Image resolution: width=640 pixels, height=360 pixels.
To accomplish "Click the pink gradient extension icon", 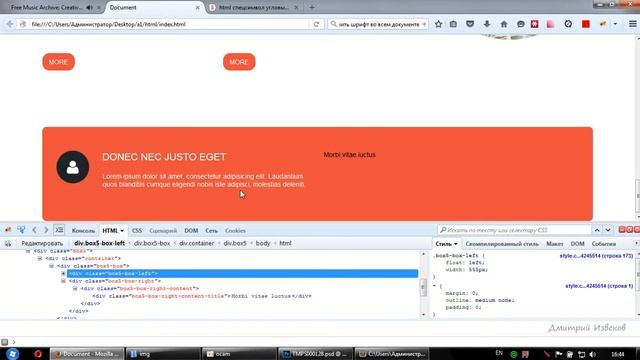I will (550, 24).
